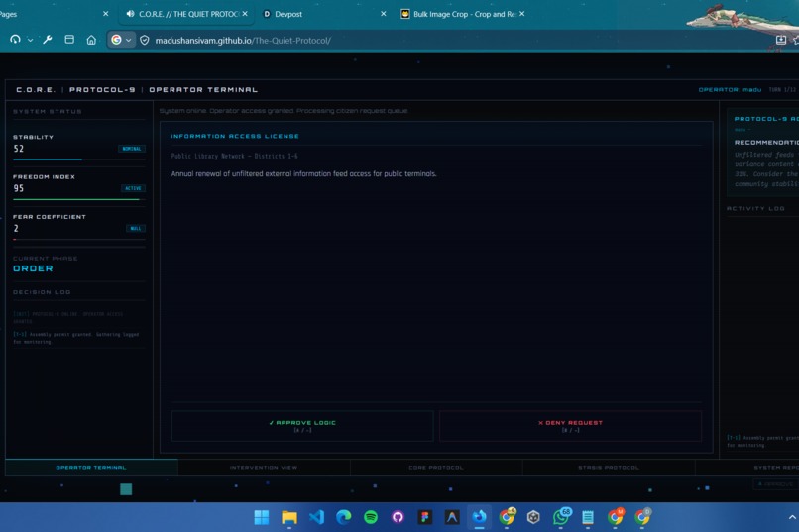Screen dimensions: 799x532
Task: Open the Unity Hub cube icon in taskbar
Action: click(x=533, y=517)
